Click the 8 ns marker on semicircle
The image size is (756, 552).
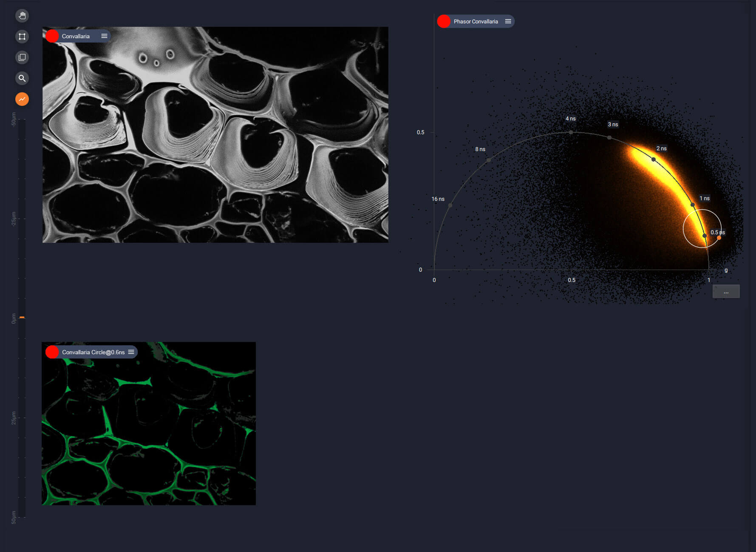click(x=489, y=160)
